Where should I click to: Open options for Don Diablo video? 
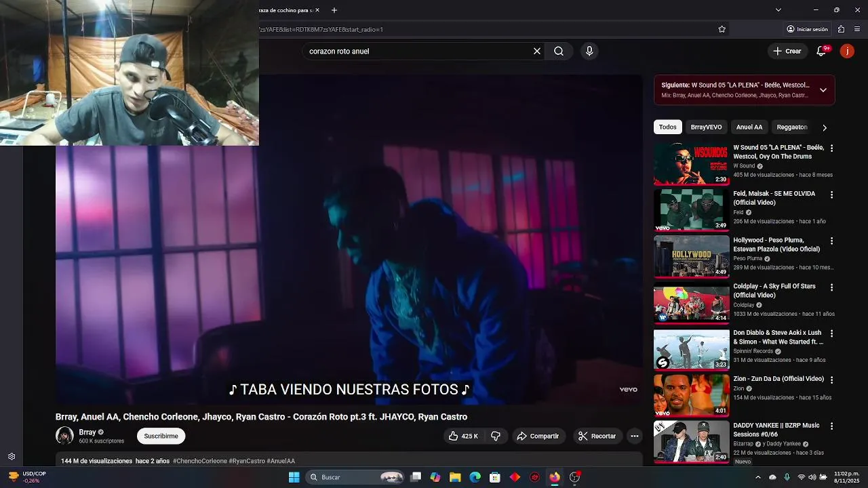(831, 333)
